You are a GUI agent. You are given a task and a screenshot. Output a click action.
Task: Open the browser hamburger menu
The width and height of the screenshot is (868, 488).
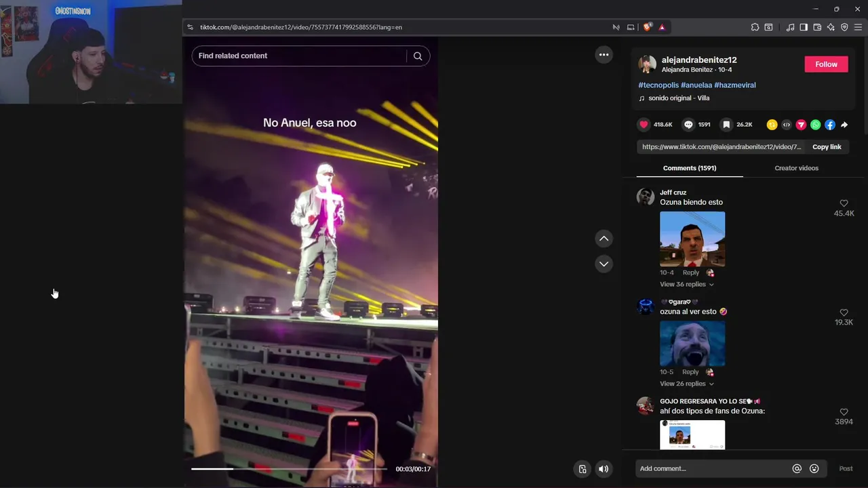point(858,27)
